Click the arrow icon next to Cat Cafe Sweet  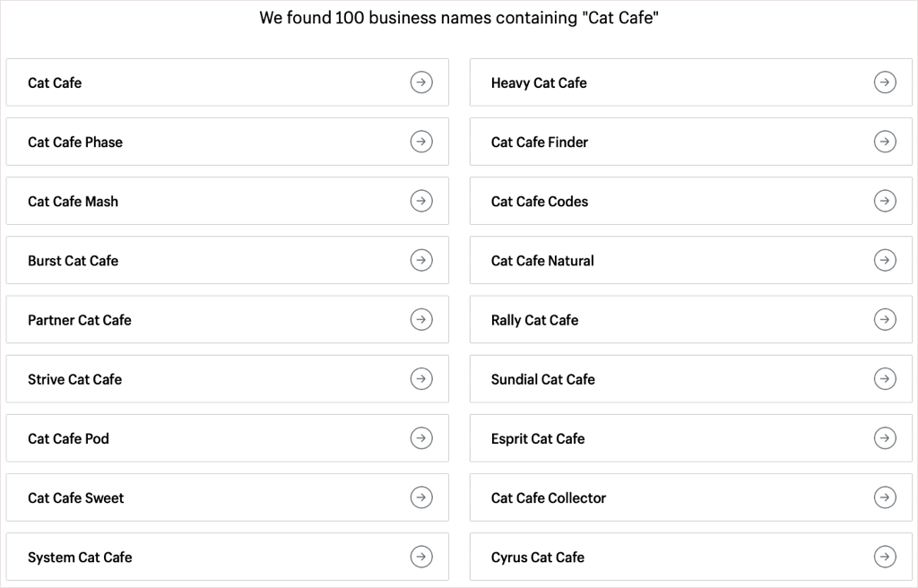pos(421,497)
